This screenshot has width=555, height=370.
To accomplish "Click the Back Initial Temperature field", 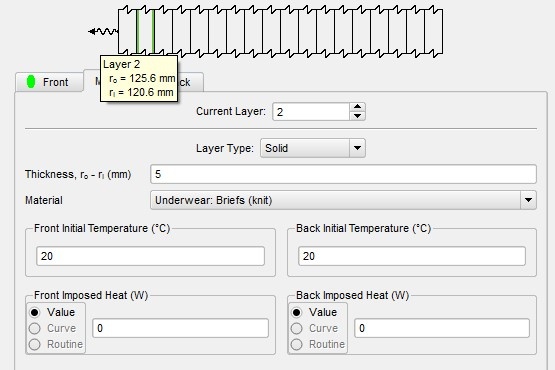I will tap(412, 256).
